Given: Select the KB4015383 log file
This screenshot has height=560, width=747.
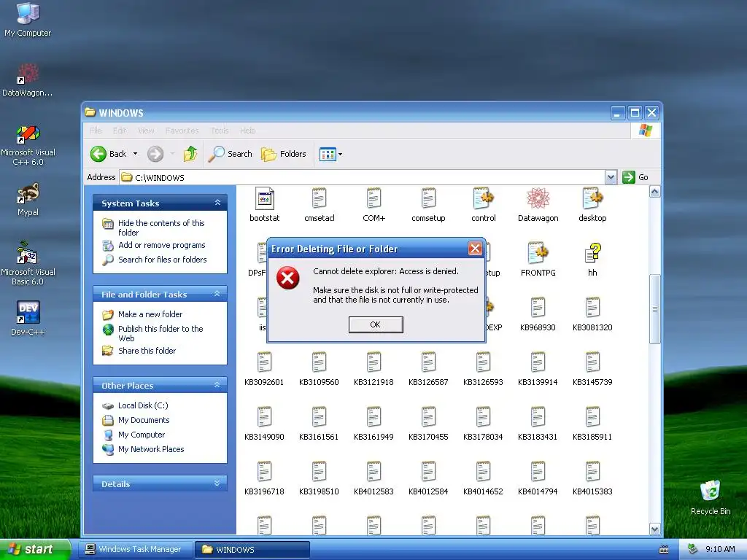Looking at the screenshot, I should (x=592, y=478).
